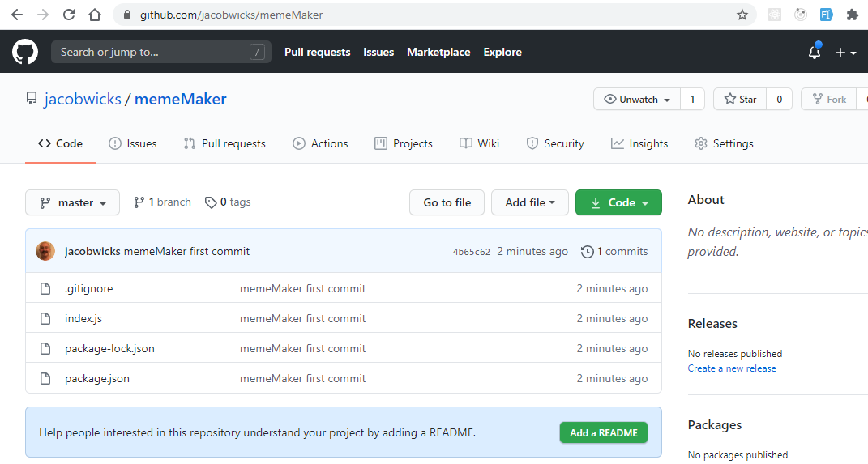The width and height of the screenshot is (868, 464).
Task: Go back using browser back arrow
Action: tap(17, 15)
